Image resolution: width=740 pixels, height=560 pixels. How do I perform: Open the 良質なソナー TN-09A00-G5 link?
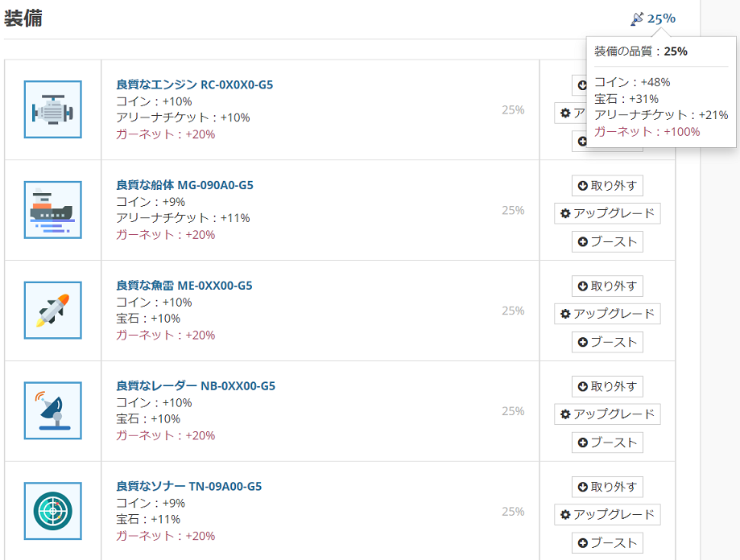(x=188, y=486)
